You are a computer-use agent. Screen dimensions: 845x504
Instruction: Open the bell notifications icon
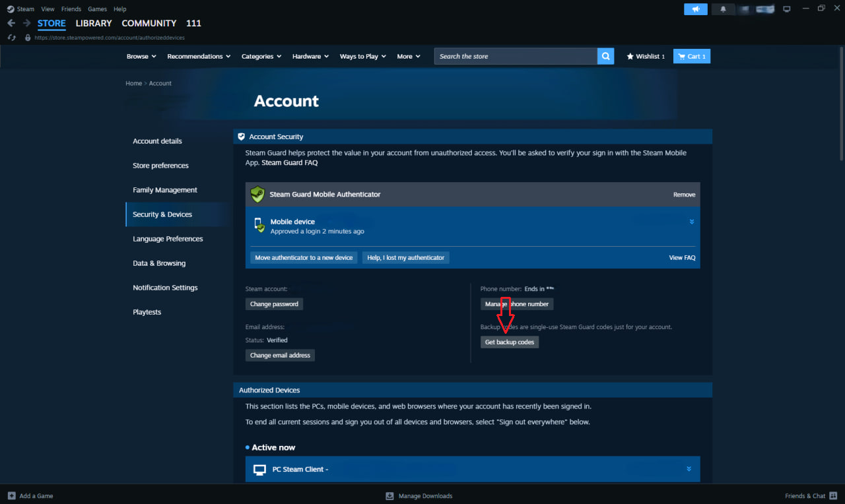724,9
